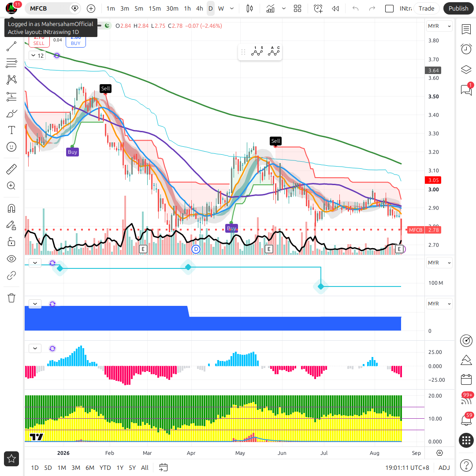Set date range to YTD
Image resolution: width=476 pixels, height=476 pixels.
pos(105,468)
